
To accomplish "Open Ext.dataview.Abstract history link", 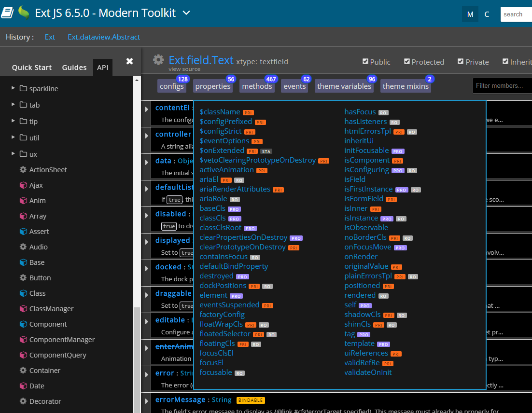I will pyautogui.click(x=103, y=37).
